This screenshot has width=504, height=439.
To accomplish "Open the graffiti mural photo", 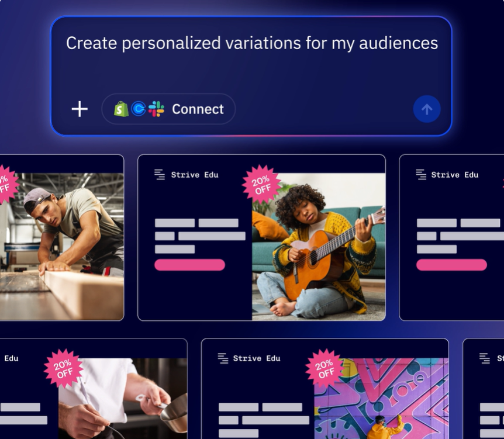I will tap(381, 399).
